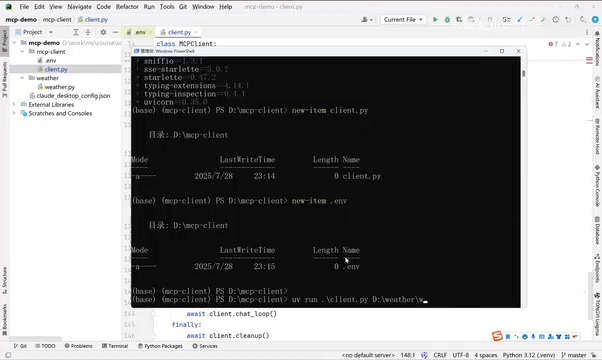This screenshot has width=602, height=360.
Task: Open Python Packages tool window
Action: (160, 346)
